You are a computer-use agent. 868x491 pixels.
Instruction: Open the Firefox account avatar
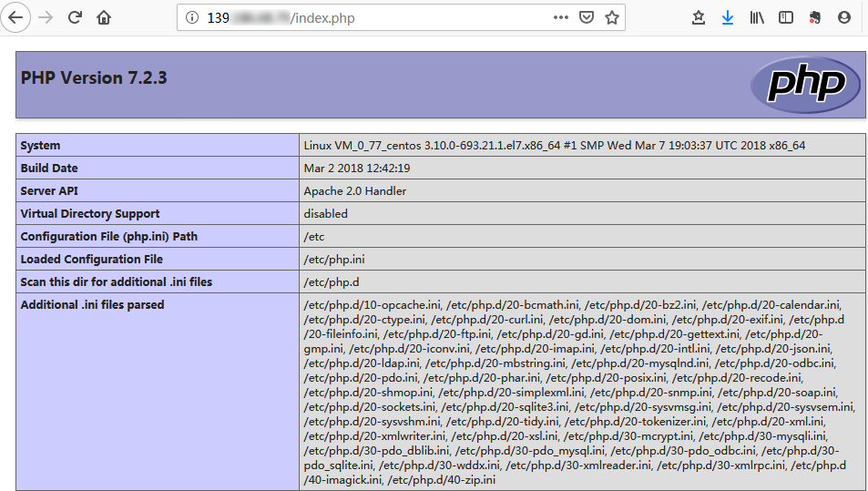coord(843,17)
